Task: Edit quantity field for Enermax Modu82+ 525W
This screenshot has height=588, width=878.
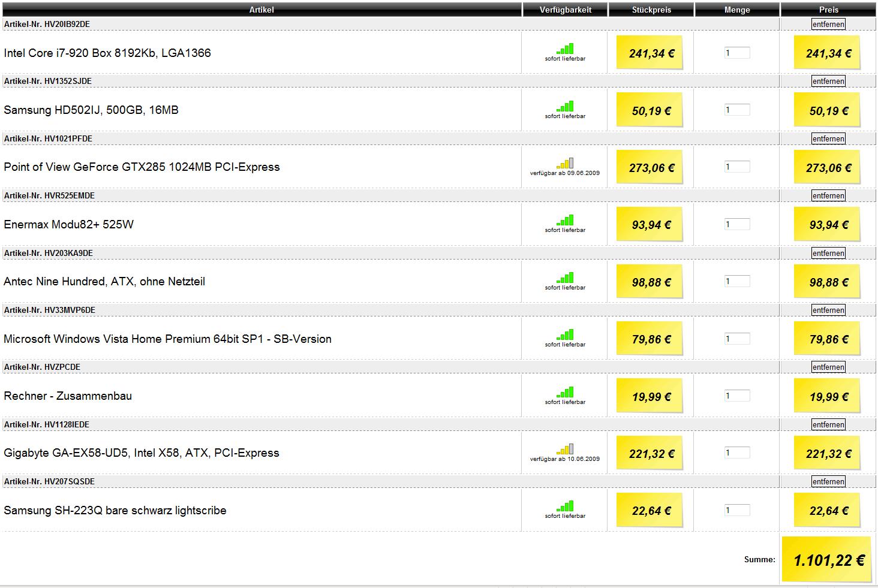Action: [737, 224]
